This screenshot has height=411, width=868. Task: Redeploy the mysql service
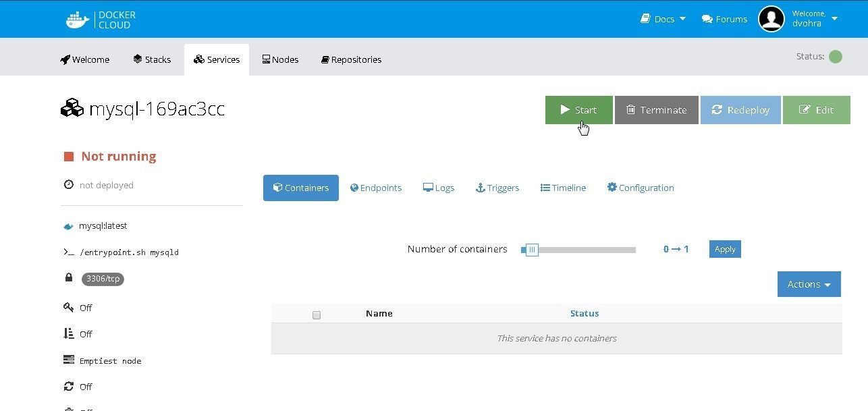click(x=740, y=110)
